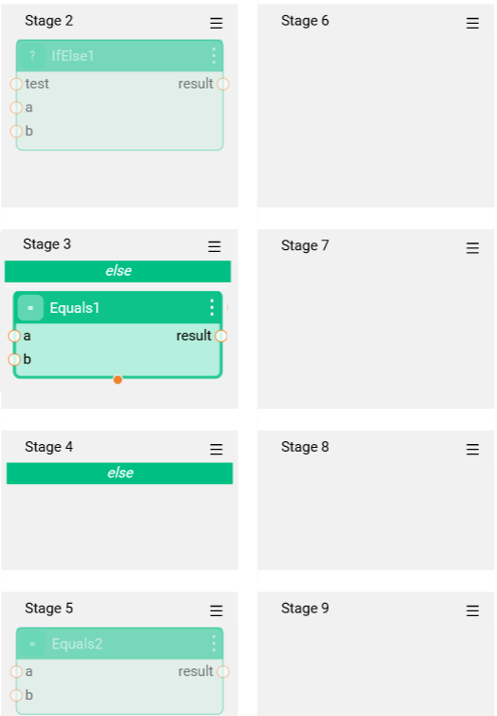Viewport: 497px width, 716px height.
Task: Click input port b of Equals2
Action: pos(16,695)
